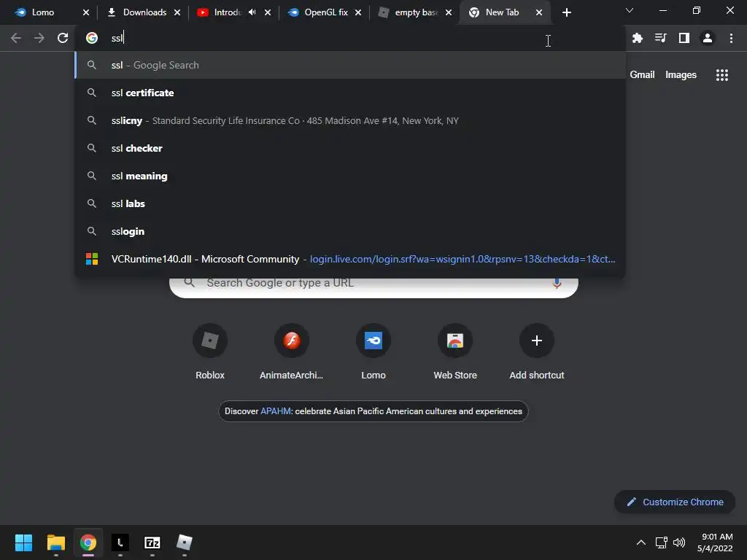This screenshot has width=747, height=560.
Task: Click the Google icon in address bar
Action: pyautogui.click(x=92, y=38)
